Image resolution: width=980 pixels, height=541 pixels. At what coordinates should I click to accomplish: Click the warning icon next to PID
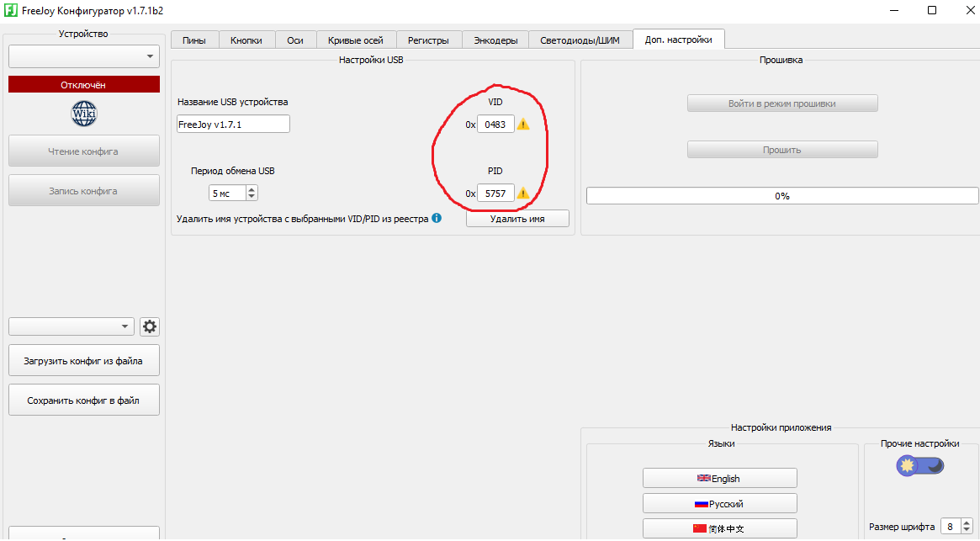pos(523,194)
